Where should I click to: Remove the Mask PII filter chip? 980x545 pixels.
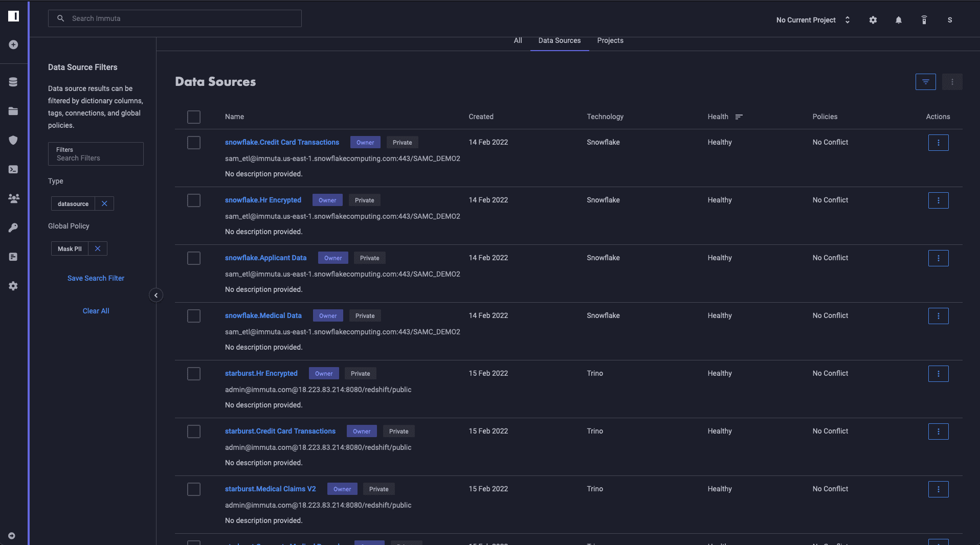coord(98,248)
